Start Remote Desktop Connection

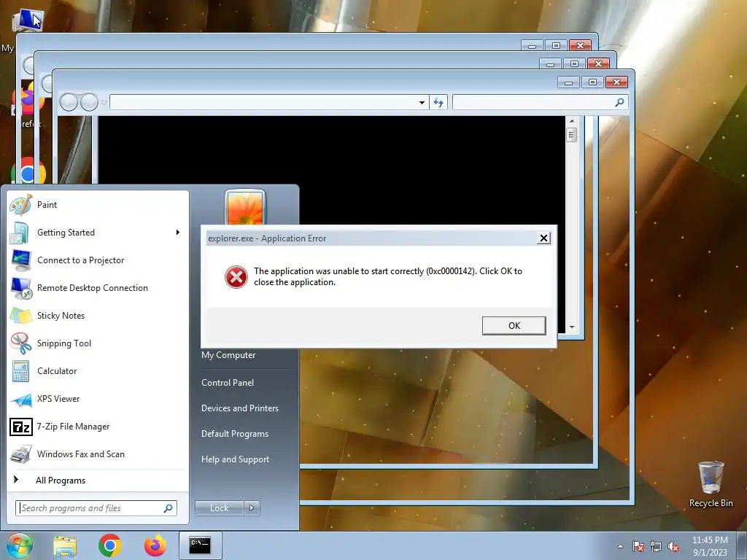tap(98, 287)
